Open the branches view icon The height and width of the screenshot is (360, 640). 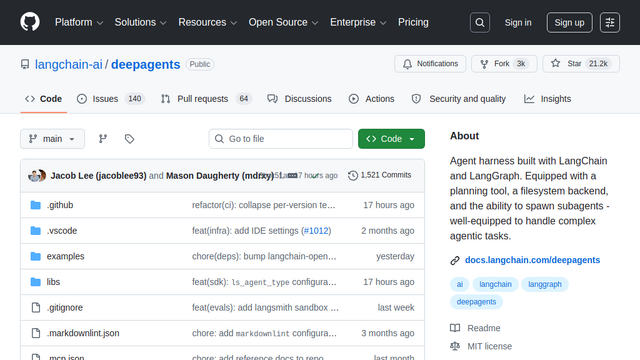pos(103,139)
